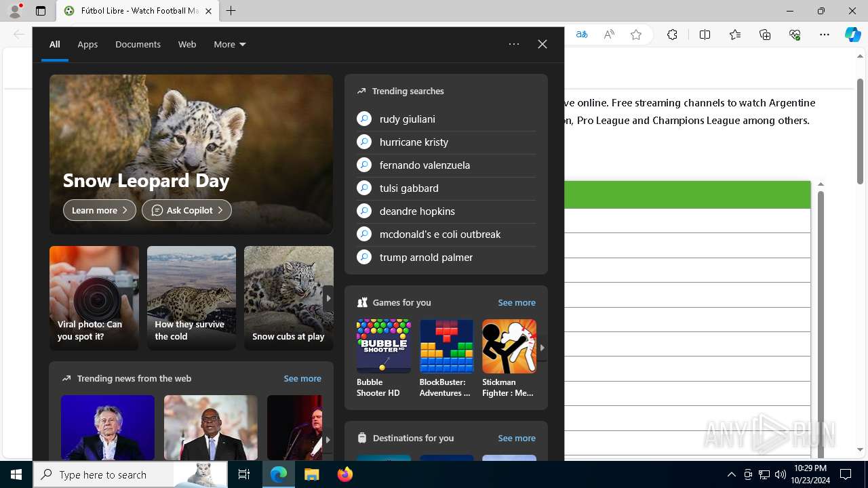Open Edge settings and more menu
The image size is (868, 488).
coord(825,35)
